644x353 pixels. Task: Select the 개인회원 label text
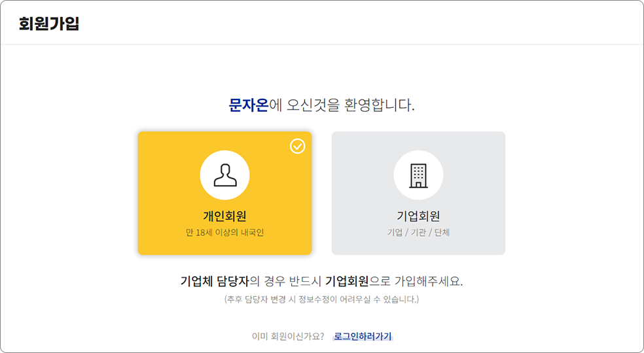point(224,216)
